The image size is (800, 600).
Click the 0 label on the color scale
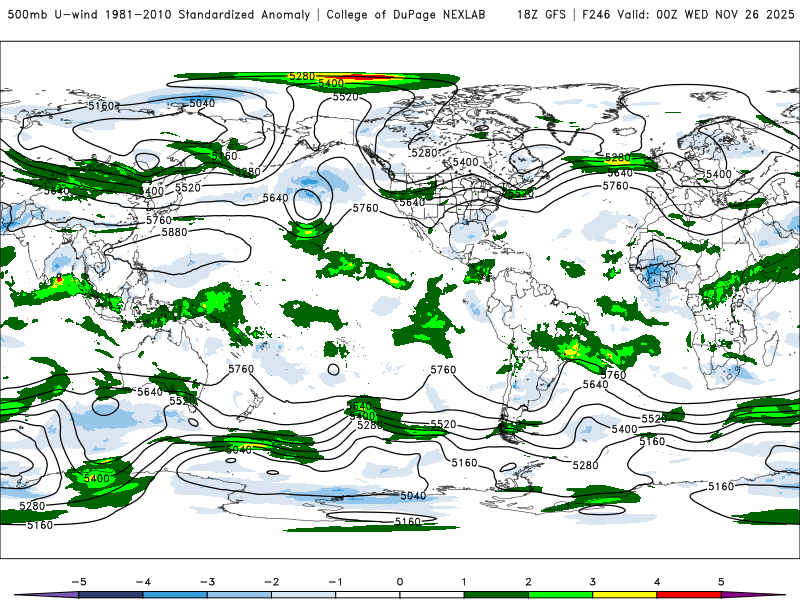click(x=400, y=582)
